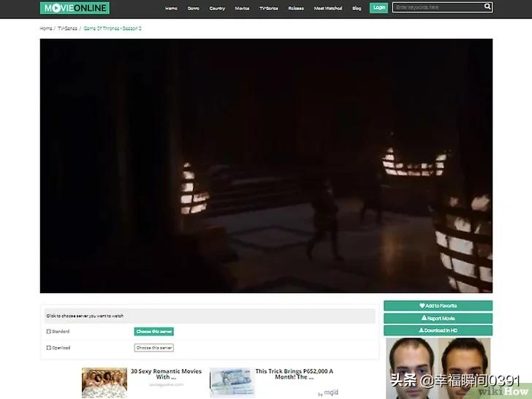Click the Game Of Thrones breadcrumb
Viewport: 532px width, 399px height.
point(113,28)
